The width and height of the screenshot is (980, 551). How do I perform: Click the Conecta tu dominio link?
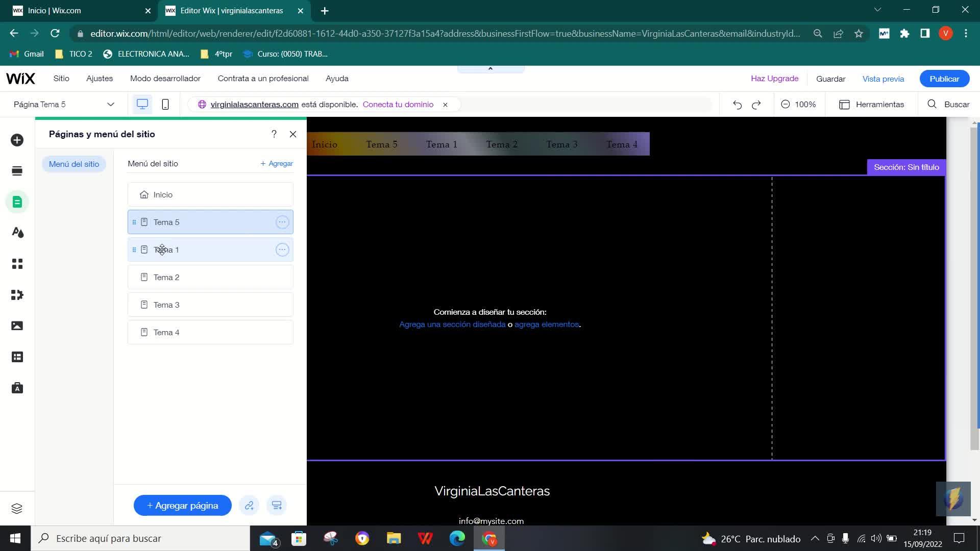(x=398, y=105)
